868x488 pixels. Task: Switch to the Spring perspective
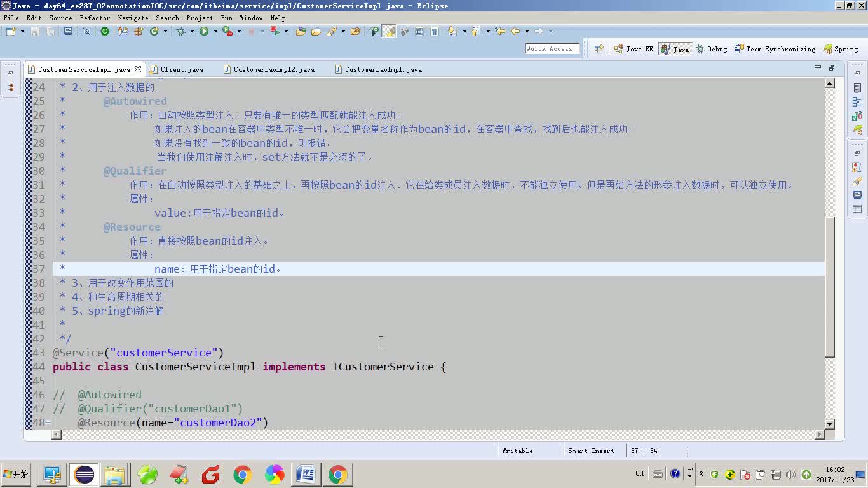tap(841, 49)
